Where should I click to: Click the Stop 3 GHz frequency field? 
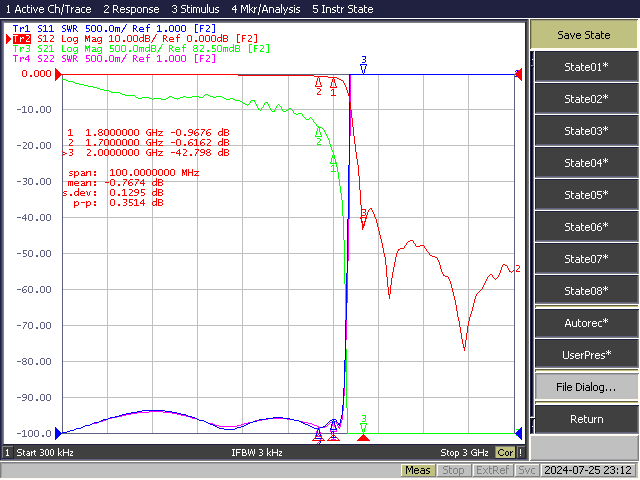(464, 452)
